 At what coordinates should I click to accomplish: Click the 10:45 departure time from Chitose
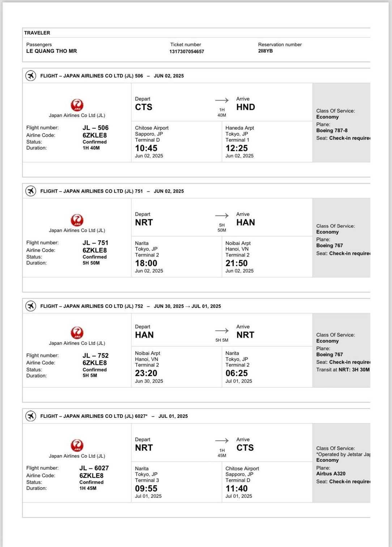pyautogui.click(x=146, y=148)
